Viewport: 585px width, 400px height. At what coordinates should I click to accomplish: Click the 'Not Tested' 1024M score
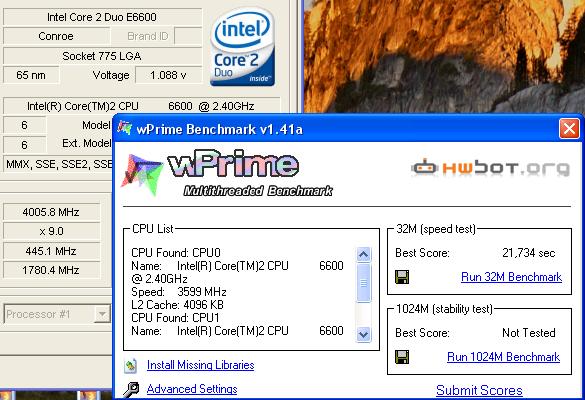[x=529, y=332]
